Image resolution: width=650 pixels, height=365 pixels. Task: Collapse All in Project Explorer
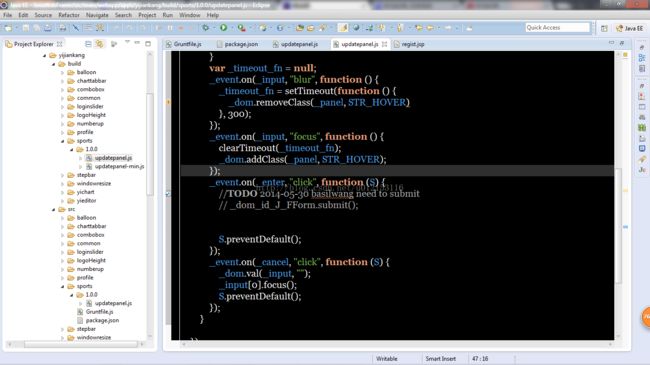coord(88,44)
